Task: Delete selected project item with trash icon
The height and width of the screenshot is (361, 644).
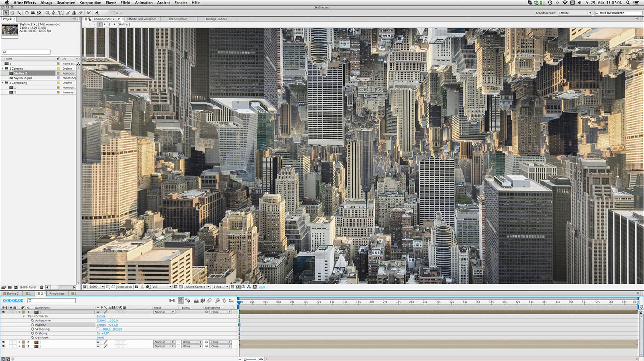Action: coord(42,287)
